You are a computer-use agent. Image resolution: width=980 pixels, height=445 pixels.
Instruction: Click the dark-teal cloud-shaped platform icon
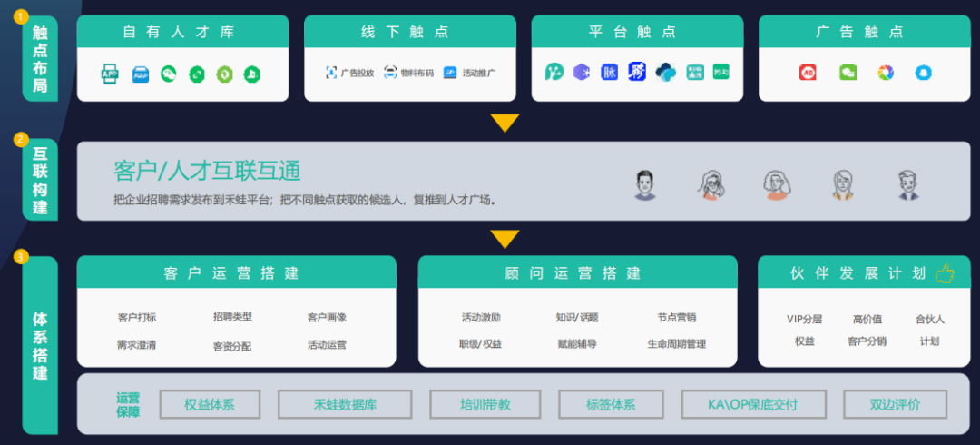(x=666, y=73)
